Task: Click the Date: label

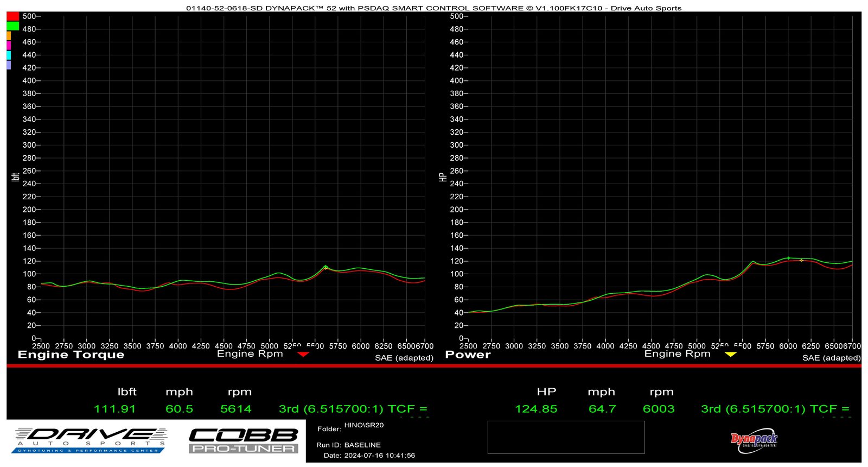Action: [333, 456]
